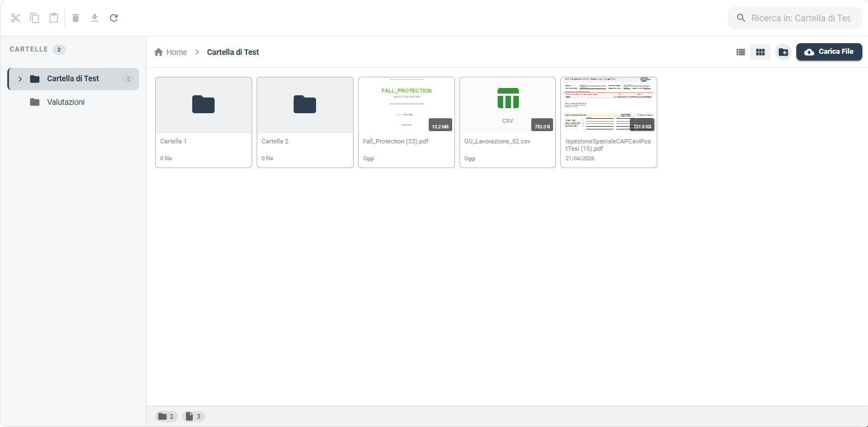Create a new folder with plus icon
Image resolution: width=868 pixels, height=427 pixels.
pos(783,52)
